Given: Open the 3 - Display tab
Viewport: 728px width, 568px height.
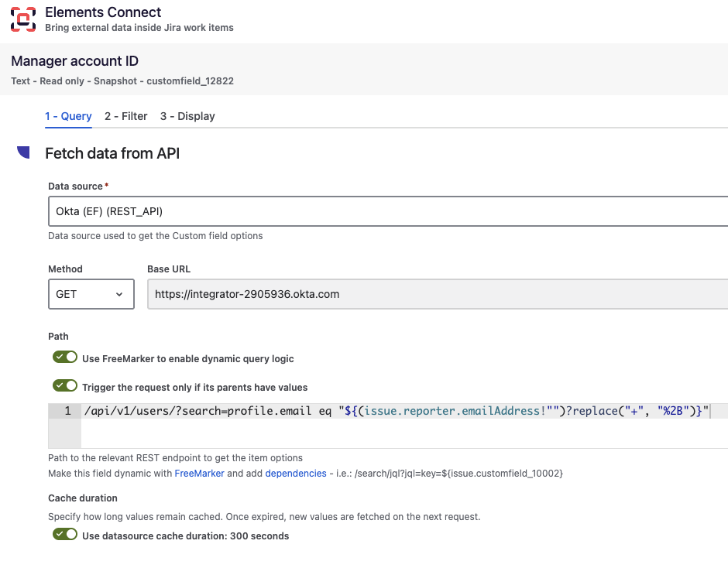Looking at the screenshot, I should pos(187,116).
